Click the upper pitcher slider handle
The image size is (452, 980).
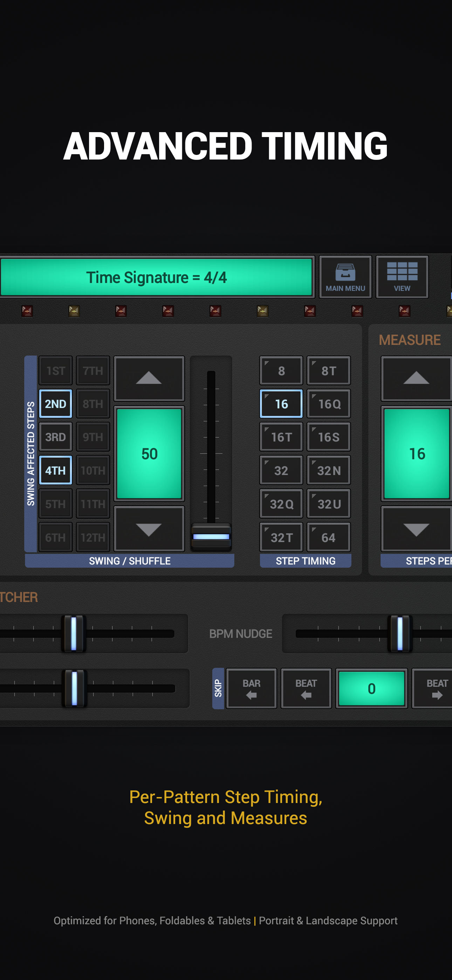(74, 633)
